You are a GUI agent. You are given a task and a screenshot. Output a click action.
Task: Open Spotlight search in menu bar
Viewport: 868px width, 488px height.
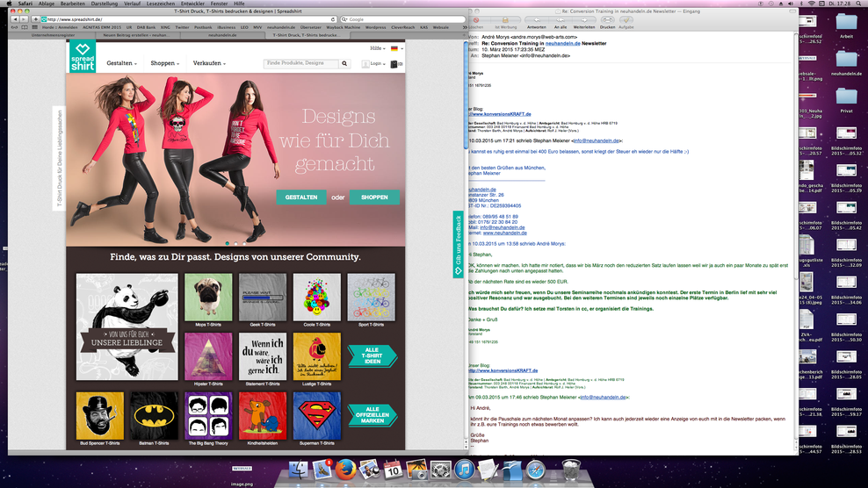point(858,4)
